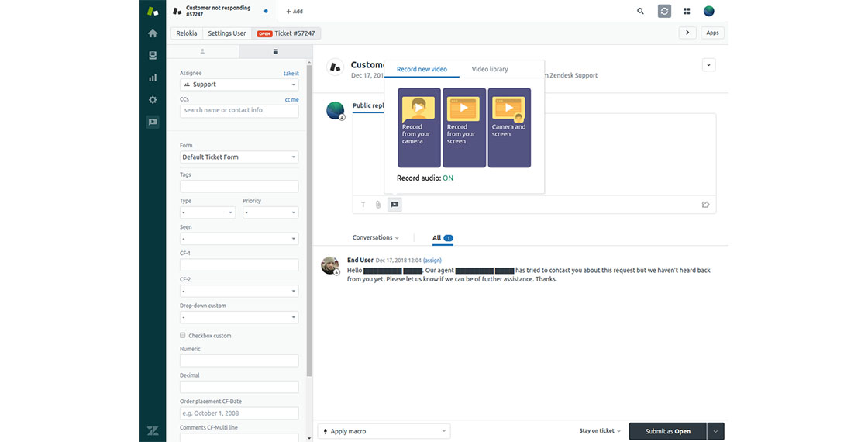Click the CCs search input
868x442 pixels.
tap(239, 111)
